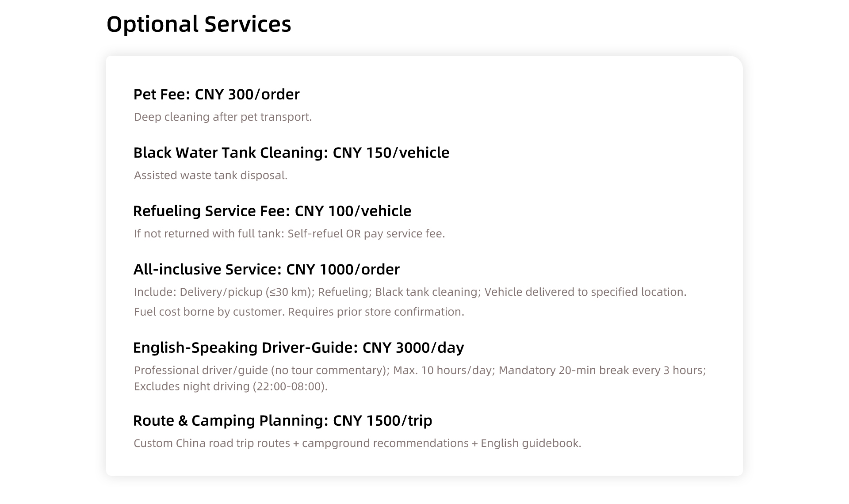Select All-inclusive Service CNY 1000/order heading
Image resolution: width=849 pixels, height=504 pixels.
pos(267,269)
